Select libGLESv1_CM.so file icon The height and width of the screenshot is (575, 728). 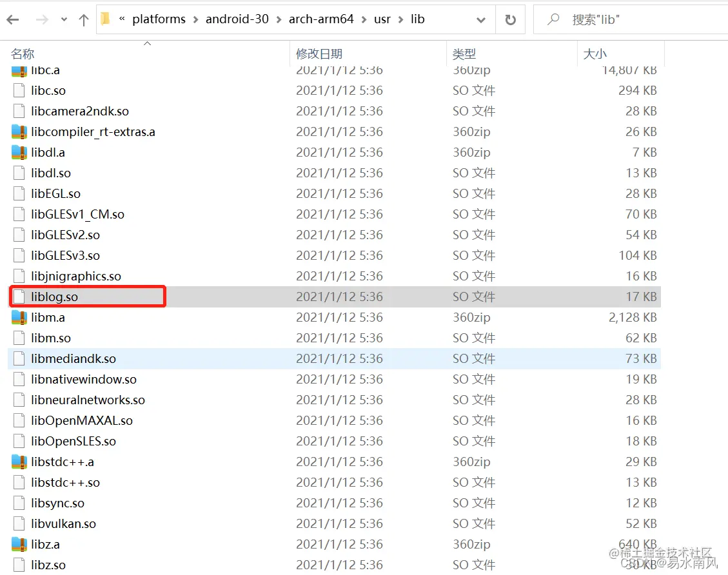tap(19, 215)
